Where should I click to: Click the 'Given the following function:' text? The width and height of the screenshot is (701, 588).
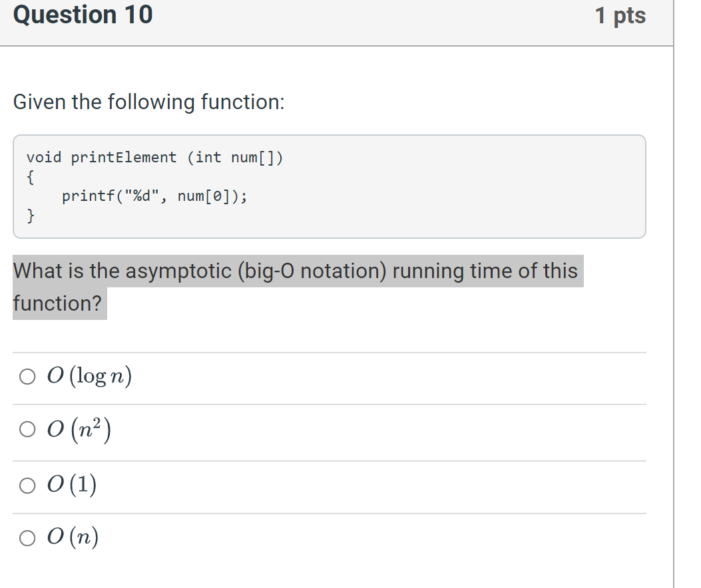click(x=149, y=102)
